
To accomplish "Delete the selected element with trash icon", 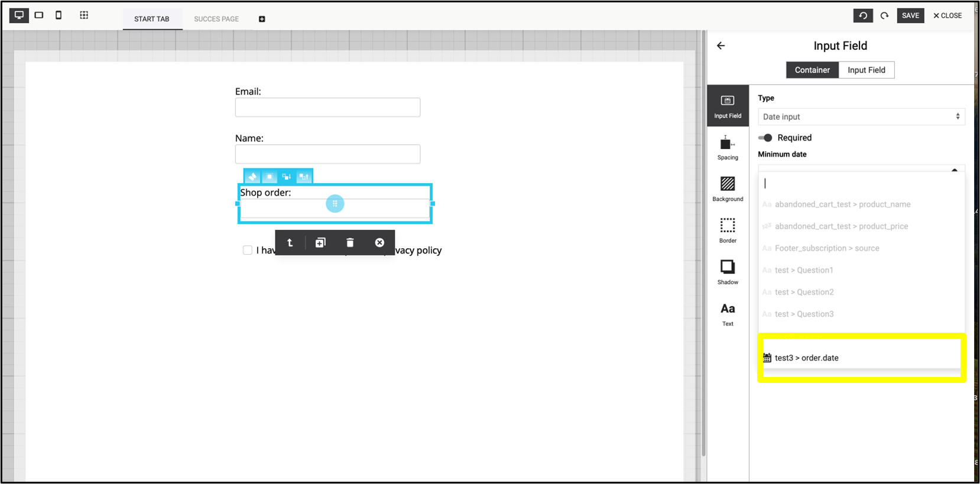I will tap(350, 242).
